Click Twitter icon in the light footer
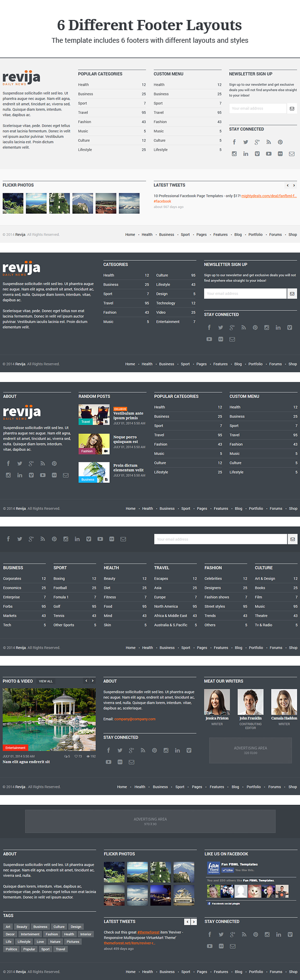This screenshot has height=980, width=300. coord(245,142)
